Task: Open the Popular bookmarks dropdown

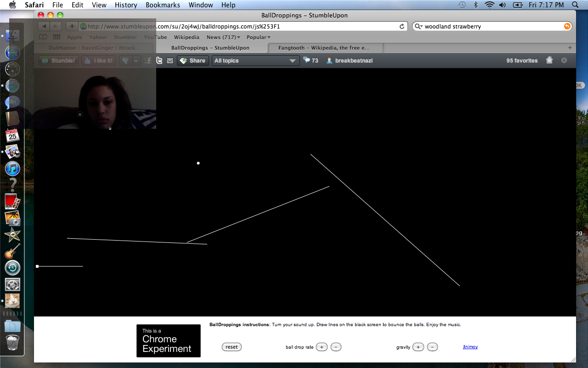Action: [x=259, y=37]
